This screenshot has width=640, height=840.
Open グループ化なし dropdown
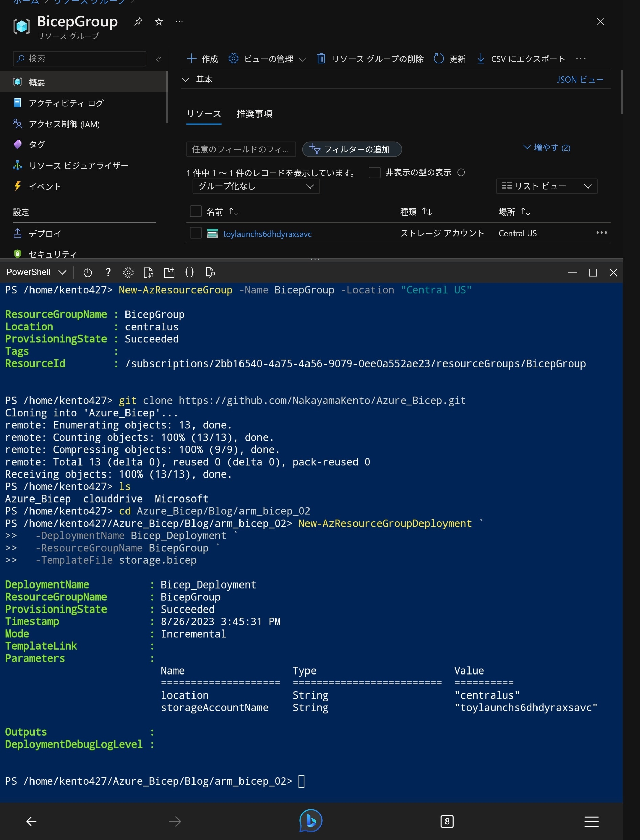(x=256, y=186)
